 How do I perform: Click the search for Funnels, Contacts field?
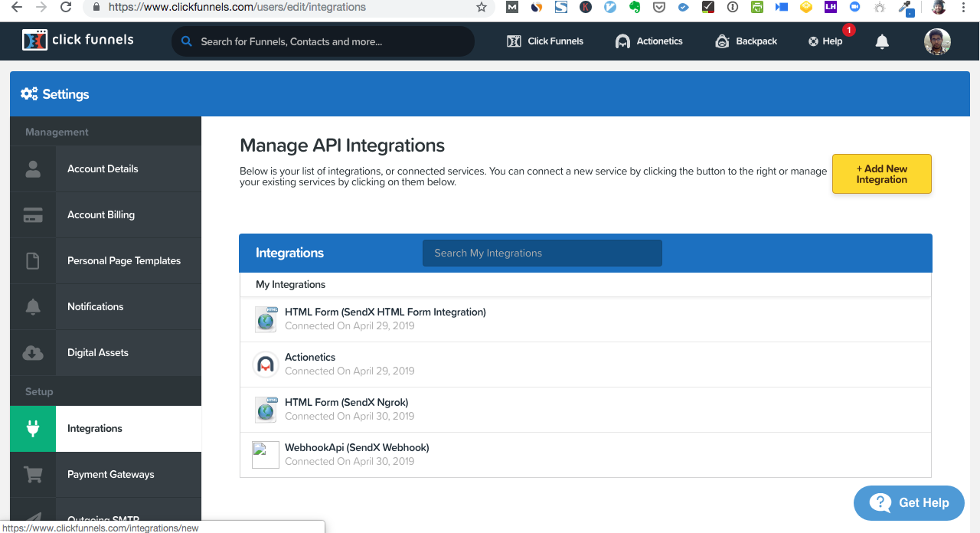tap(323, 41)
